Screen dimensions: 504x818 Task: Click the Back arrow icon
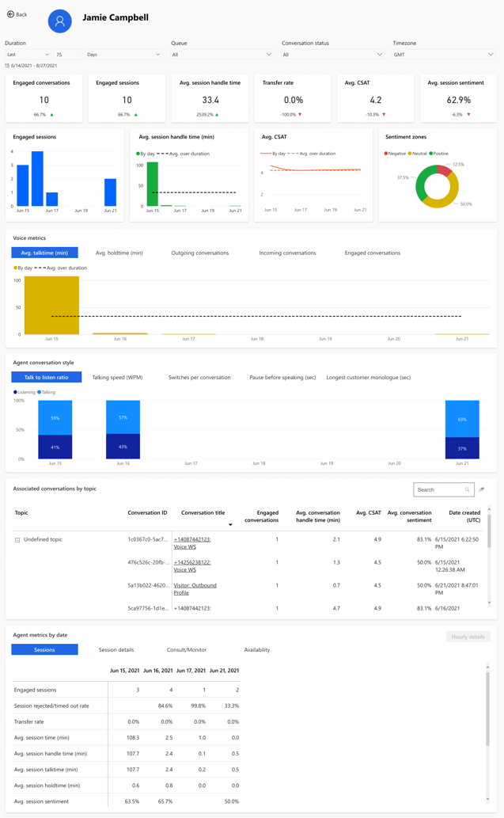click(10, 14)
